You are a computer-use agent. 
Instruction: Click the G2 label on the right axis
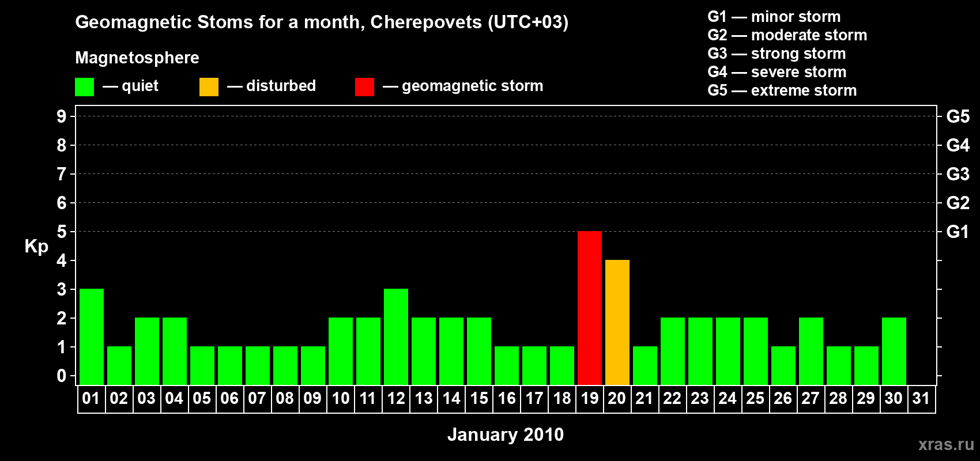(x=958, y=203)
